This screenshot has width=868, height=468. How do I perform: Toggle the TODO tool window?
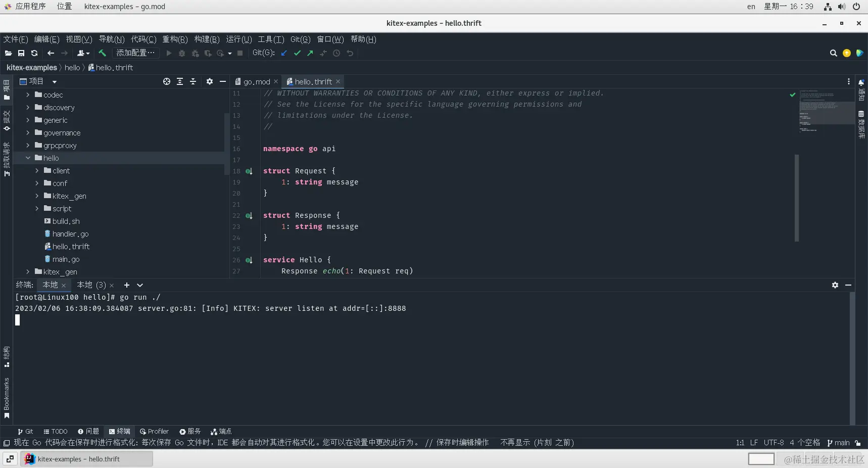tap(56, 432)
